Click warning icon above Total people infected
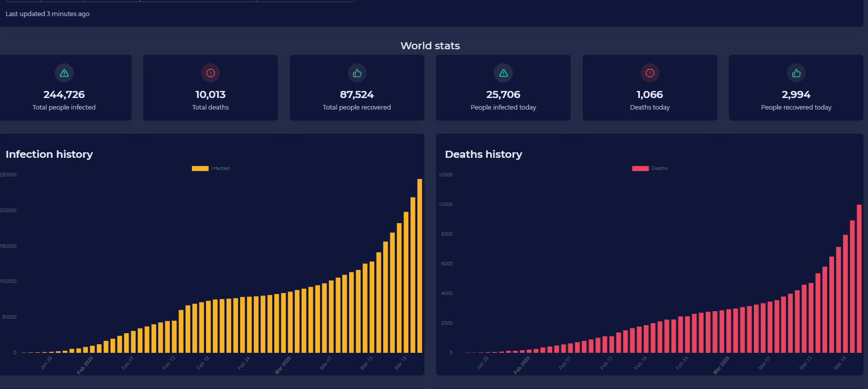The width and height of the screenshot is (868, 389). [x=64, y=73]
